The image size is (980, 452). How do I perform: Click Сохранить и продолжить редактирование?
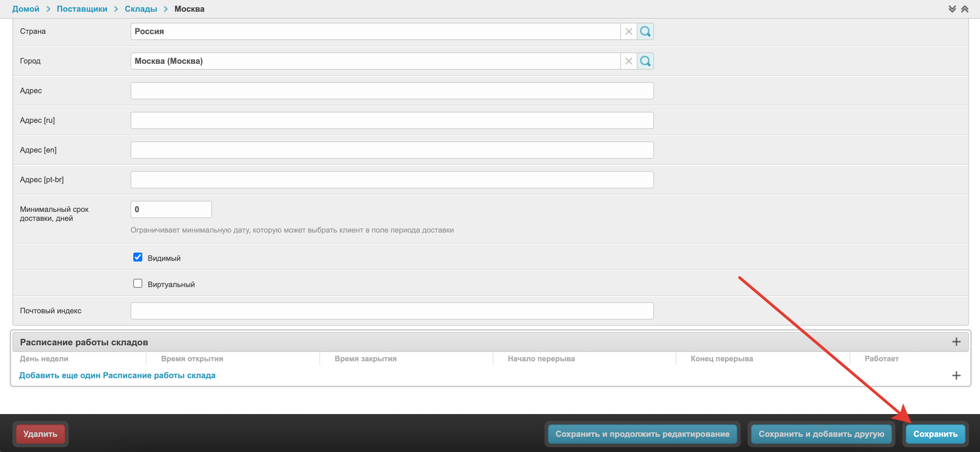(642, 434)
